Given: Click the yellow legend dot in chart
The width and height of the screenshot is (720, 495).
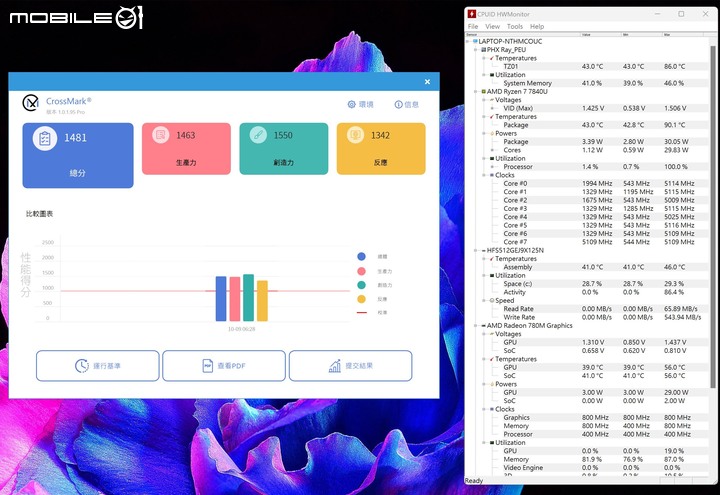Looking at the screenshot, I should click(x=361, y=299).
